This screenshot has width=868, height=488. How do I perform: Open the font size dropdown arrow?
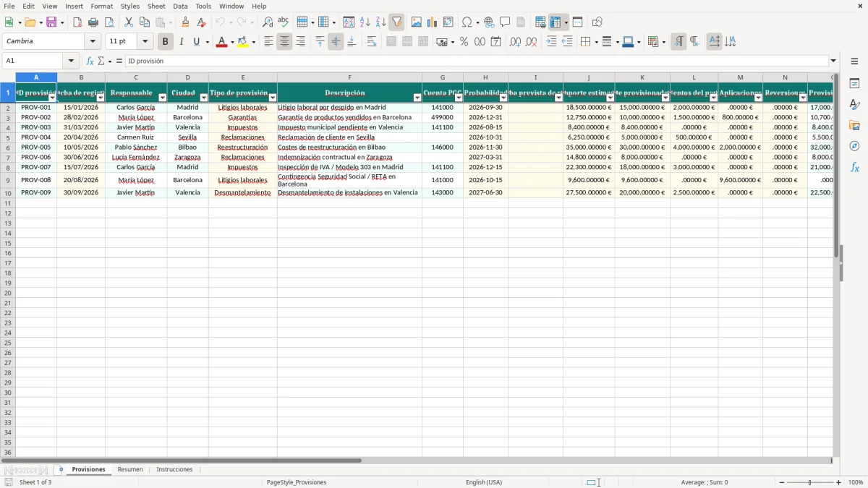point(145,42)
